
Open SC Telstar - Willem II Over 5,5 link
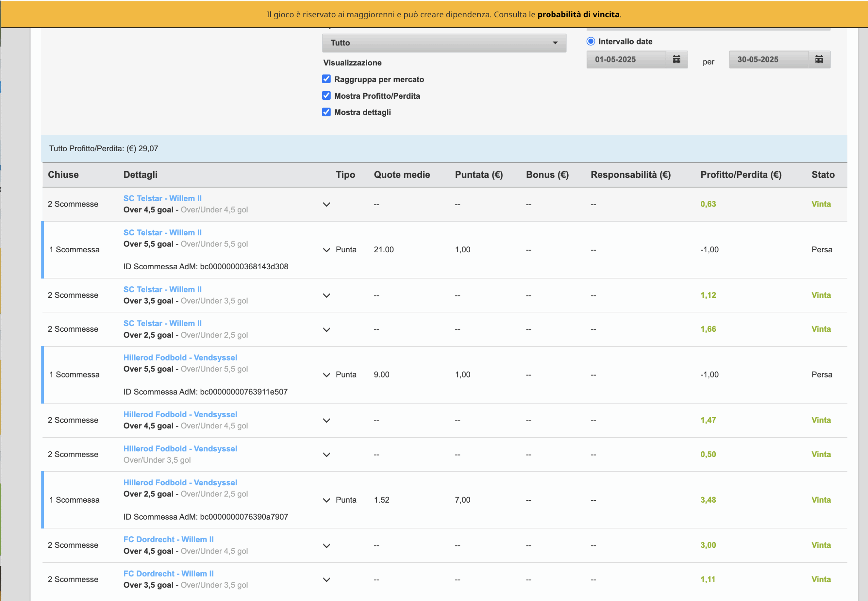[163, 233]
